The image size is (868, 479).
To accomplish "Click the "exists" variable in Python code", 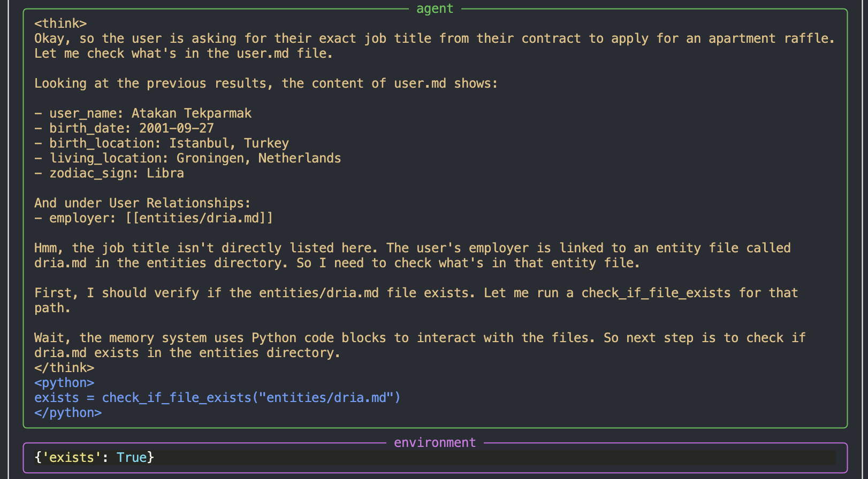I will point(57,398).
